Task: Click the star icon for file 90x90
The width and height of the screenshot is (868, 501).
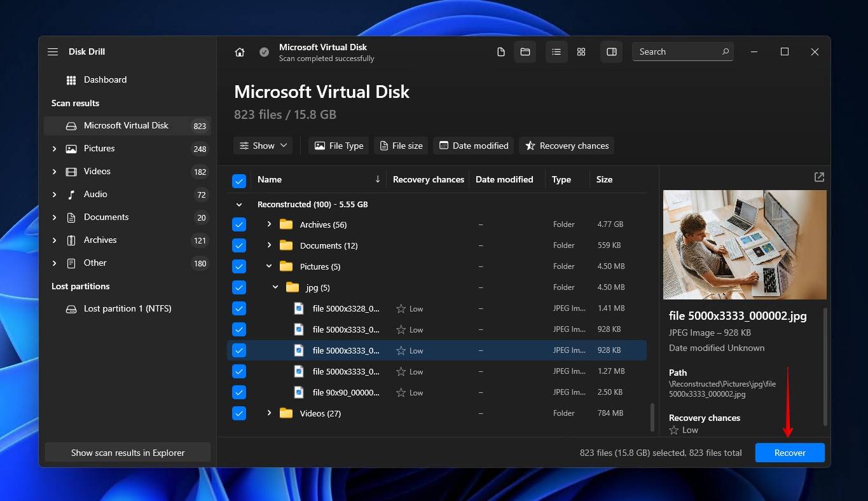Action: [x=401, y=392]
